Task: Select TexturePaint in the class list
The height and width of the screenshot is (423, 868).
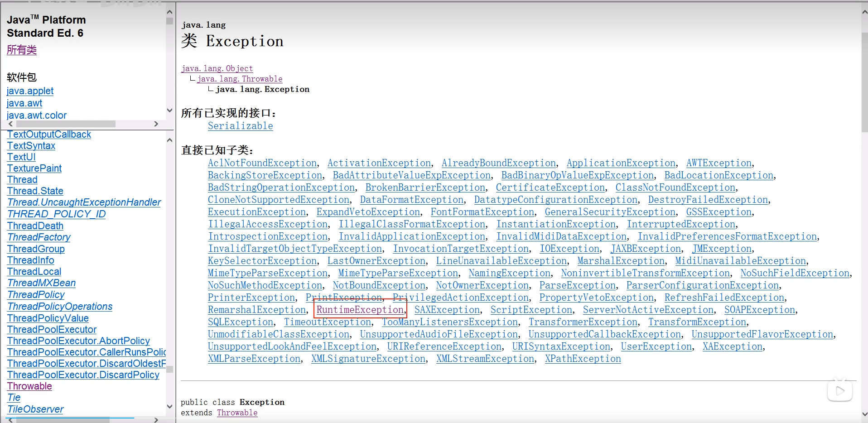Action: click(x=34, y=168)
